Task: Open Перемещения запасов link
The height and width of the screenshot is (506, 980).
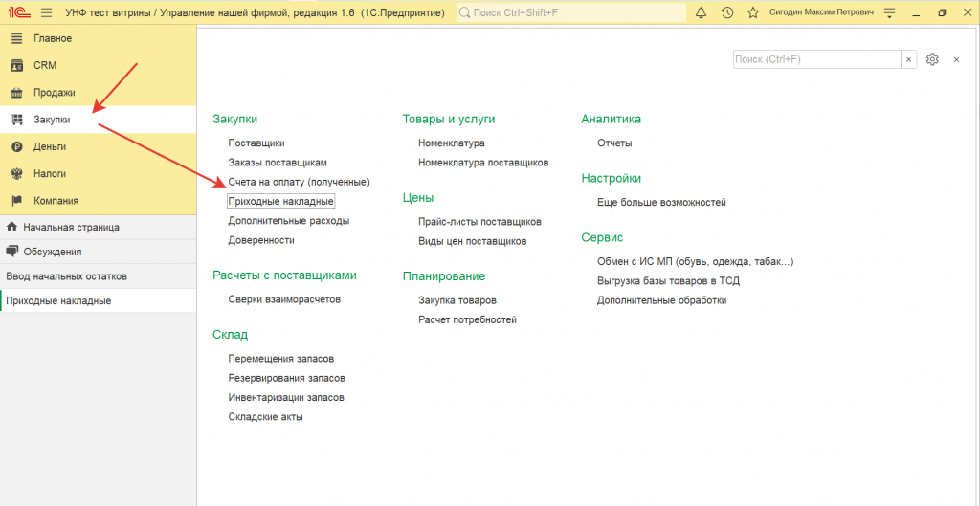Action: click(281, 359)
